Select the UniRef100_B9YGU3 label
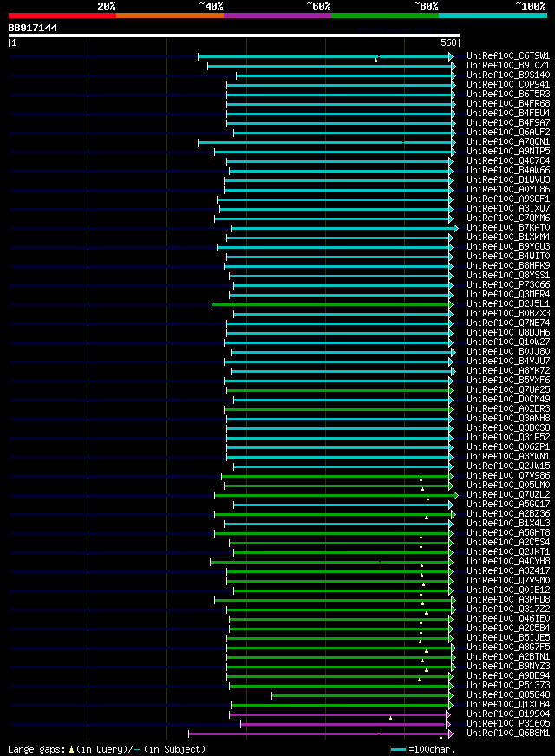The height and width of the screenshot is (756, 555). (508, 247)
